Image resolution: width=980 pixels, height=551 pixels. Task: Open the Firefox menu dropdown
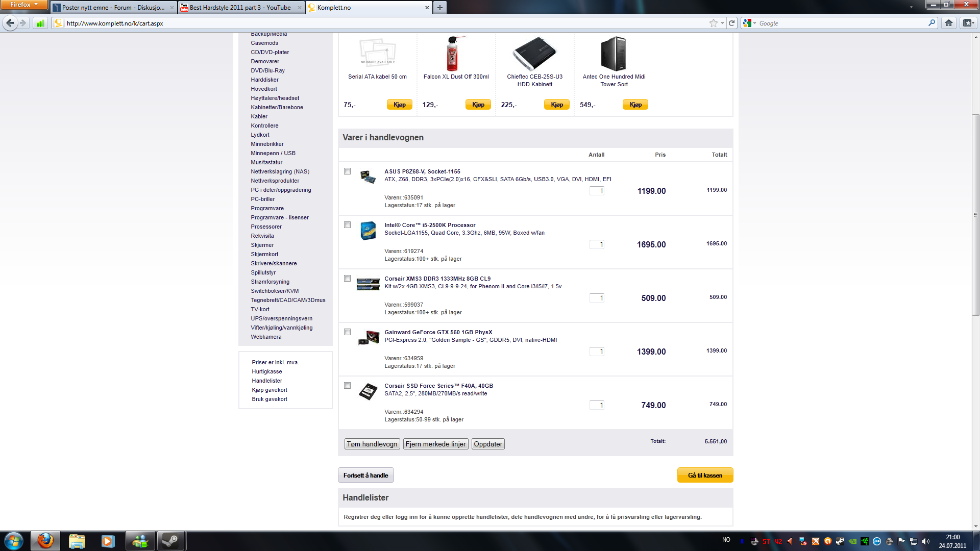click(x=24, y=5)
